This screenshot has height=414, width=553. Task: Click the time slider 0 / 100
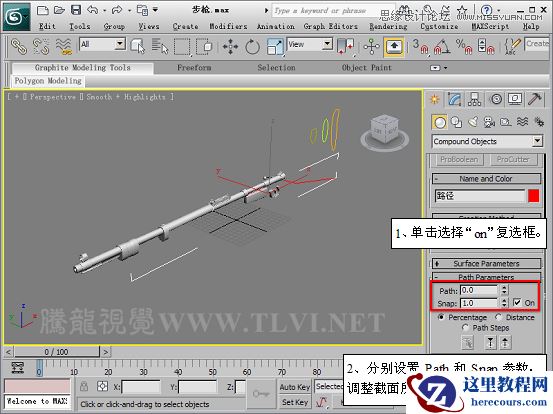[56, 352]
